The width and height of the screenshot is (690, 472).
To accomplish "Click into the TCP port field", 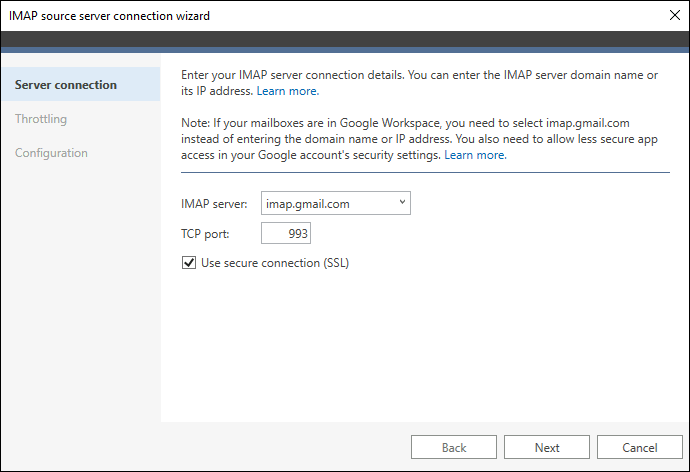I will point(286,233).
